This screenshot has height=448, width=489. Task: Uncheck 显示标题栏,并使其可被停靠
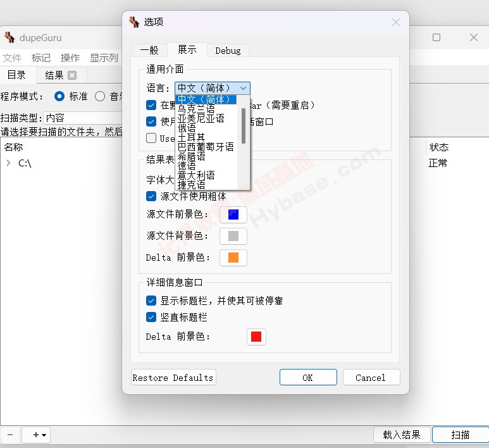pos(151,301)
